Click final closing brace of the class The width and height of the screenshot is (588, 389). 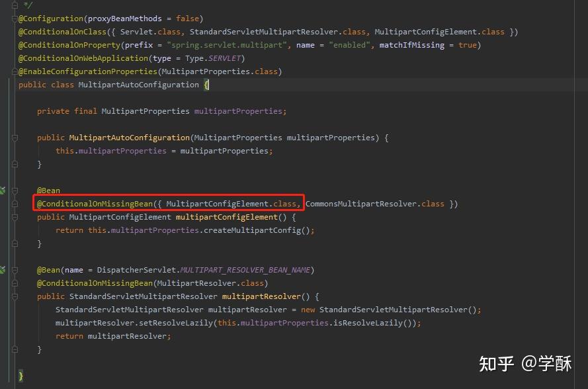point(21,376)
